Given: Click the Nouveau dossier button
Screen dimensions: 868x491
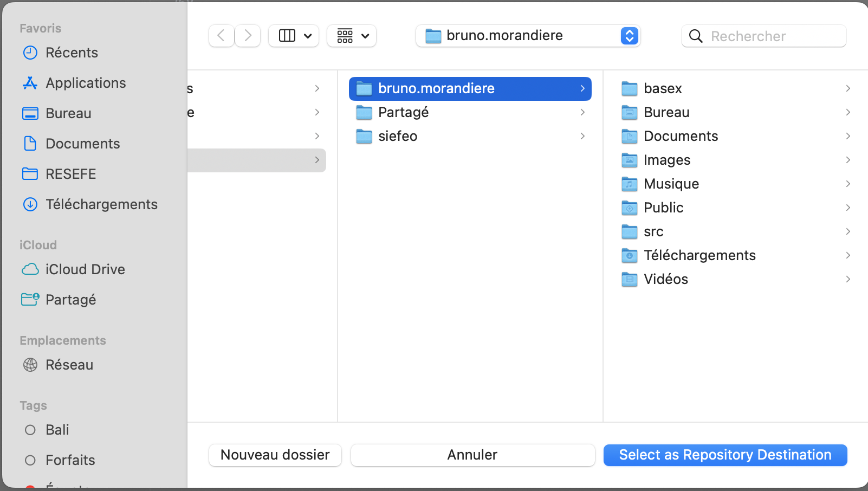Looking at the screenshot, I should [x=275, y=455].
